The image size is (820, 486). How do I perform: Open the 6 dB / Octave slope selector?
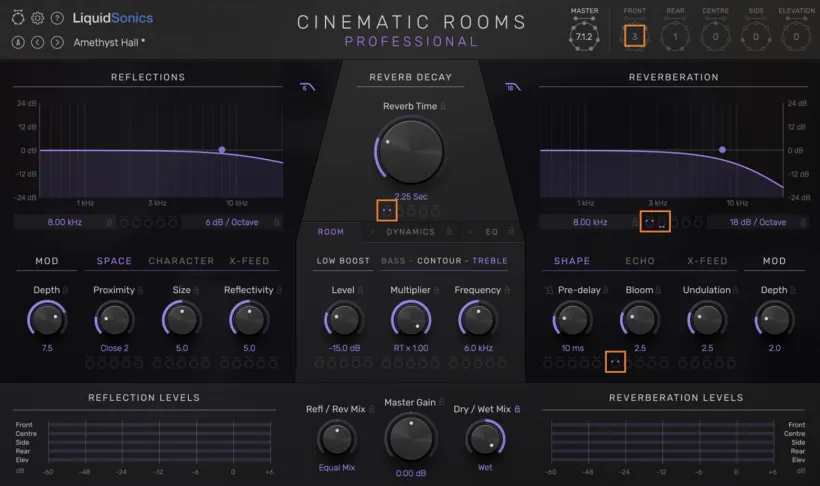coord(232,222)
